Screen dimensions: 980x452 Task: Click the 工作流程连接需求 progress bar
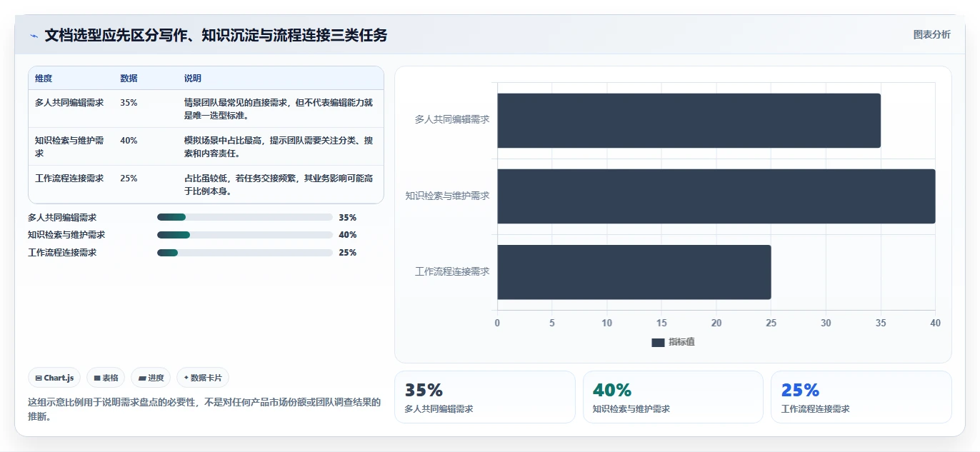pyautogui.click(x=245, y=253)
